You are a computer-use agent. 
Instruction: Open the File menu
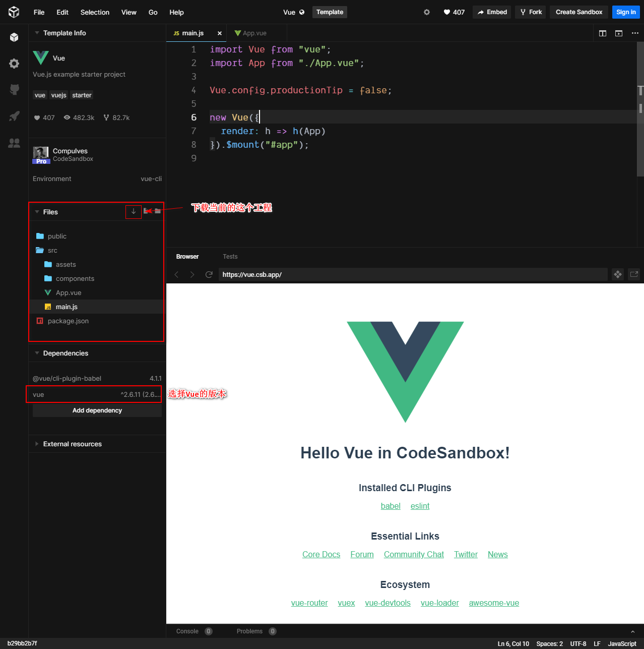(x=39, y=12)
